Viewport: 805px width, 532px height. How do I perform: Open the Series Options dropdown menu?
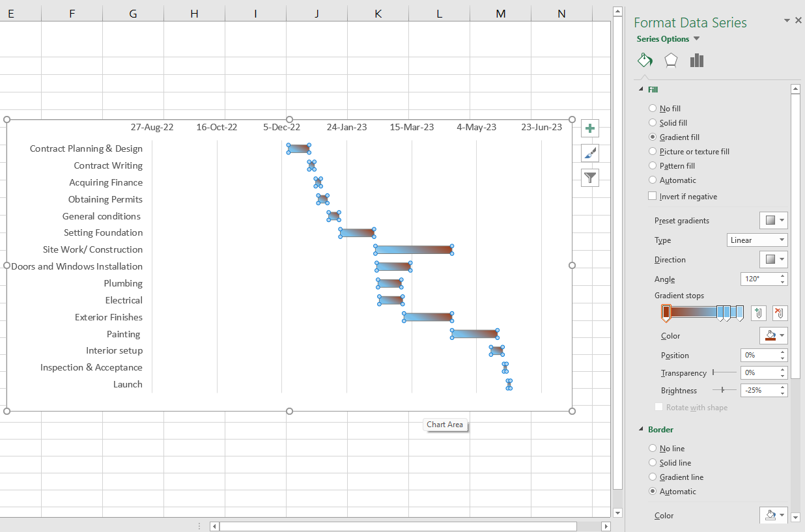coord(696,39)
